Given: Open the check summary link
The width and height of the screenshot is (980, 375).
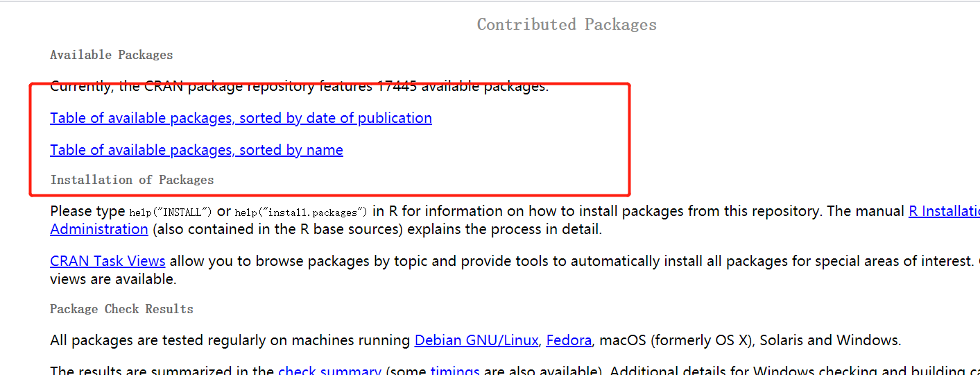Looking at the screenshot, I should click(329, 371).
